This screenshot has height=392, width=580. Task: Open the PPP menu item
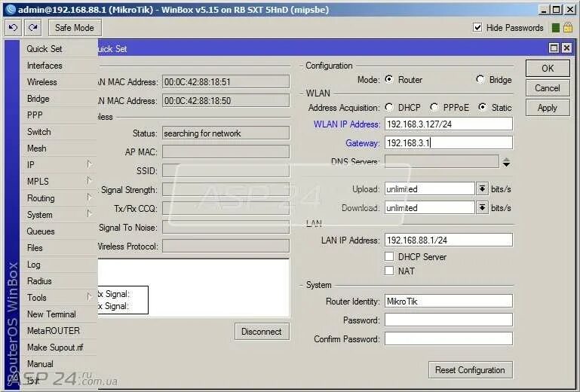coord(59,115)
